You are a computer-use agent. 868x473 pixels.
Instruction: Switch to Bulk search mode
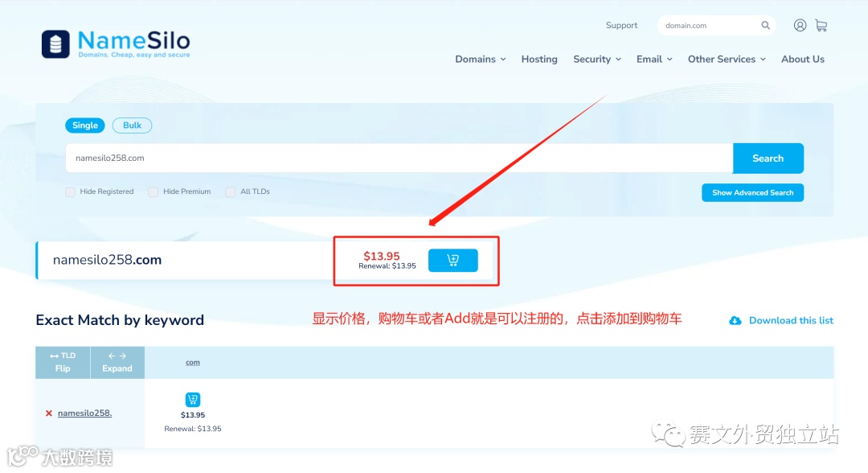(132, 125)
